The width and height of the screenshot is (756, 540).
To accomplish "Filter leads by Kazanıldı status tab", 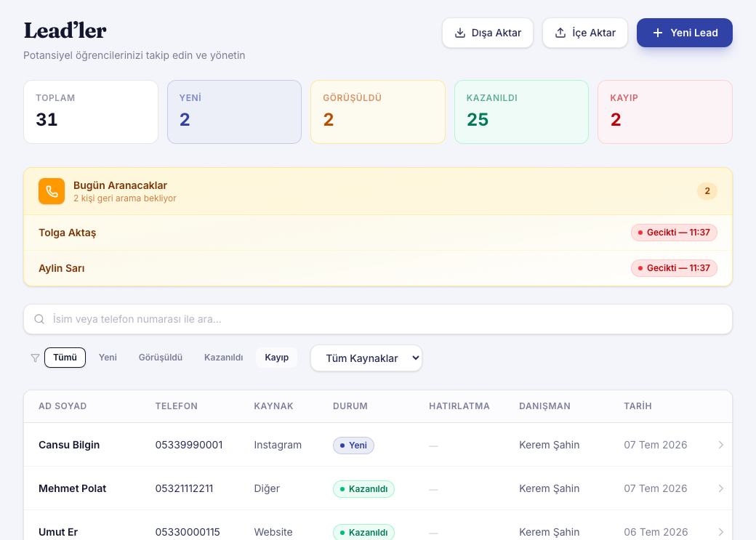I will [223, 358].
